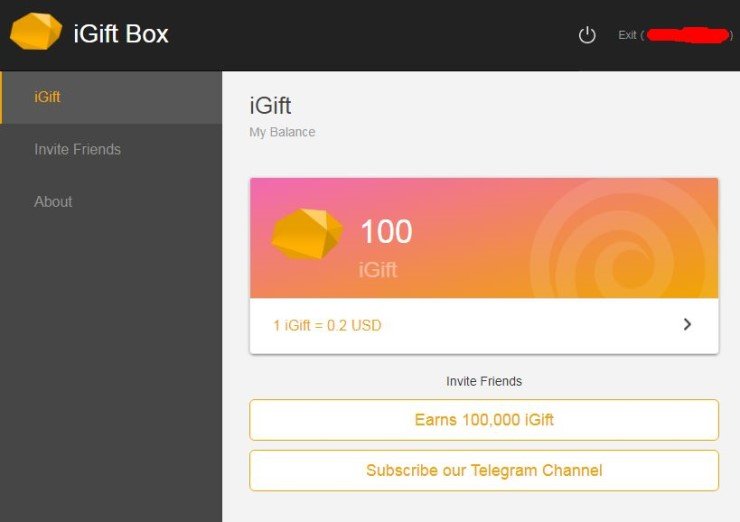Click the iGift page heading
This screenshot has width=740, height=522.
click(270, 105)
